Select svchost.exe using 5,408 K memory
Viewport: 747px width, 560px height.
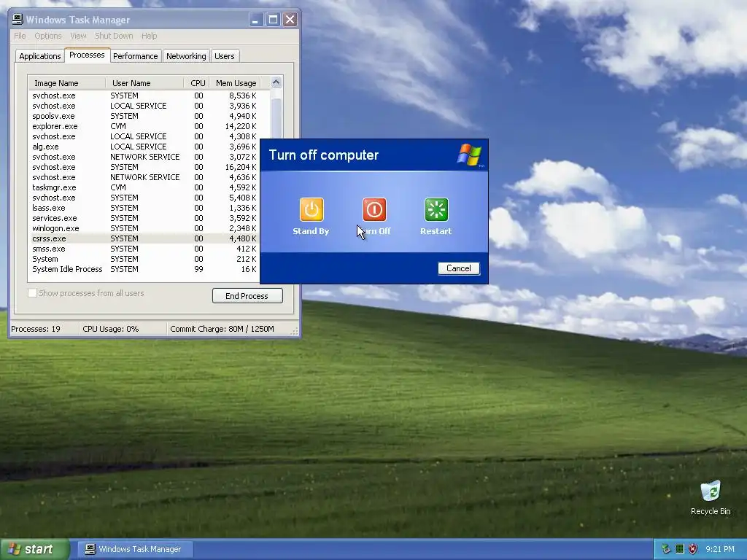[144, 198]
